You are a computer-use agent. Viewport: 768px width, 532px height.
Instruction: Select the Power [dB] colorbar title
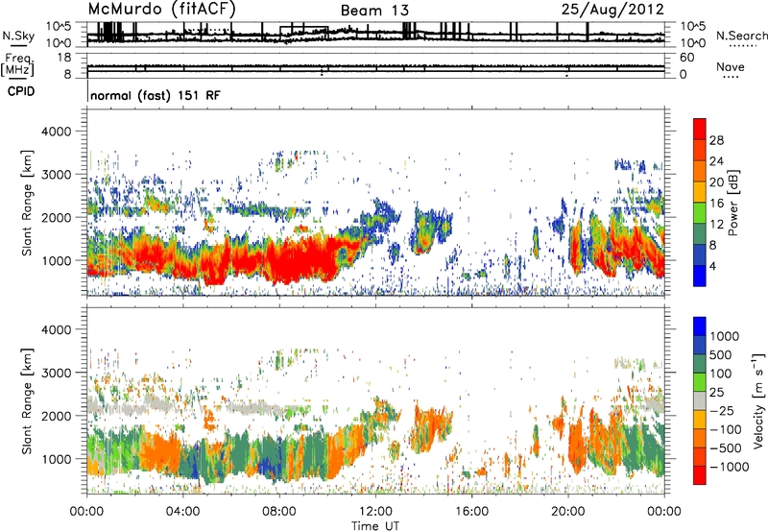click(x=733, y=203)
